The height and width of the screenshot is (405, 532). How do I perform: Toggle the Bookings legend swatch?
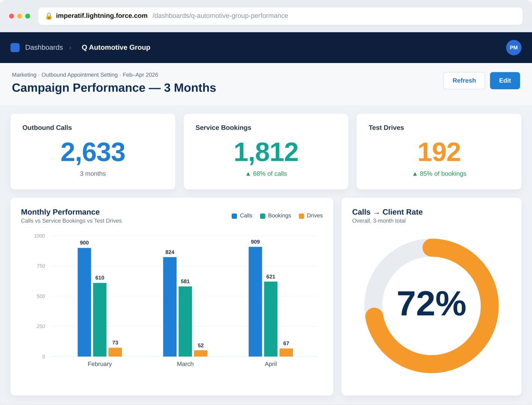click(x=262, y=216)
